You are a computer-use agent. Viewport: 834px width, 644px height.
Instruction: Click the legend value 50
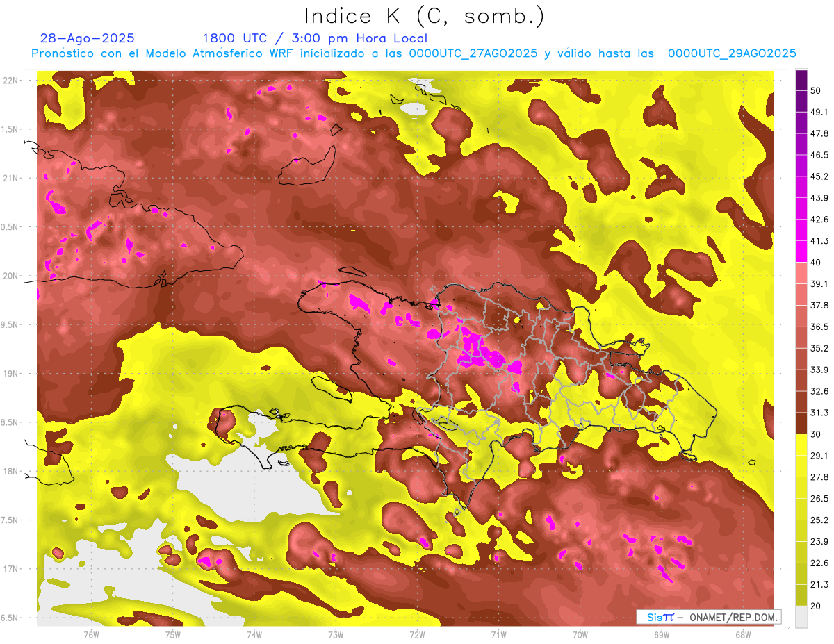click(815, 91)
